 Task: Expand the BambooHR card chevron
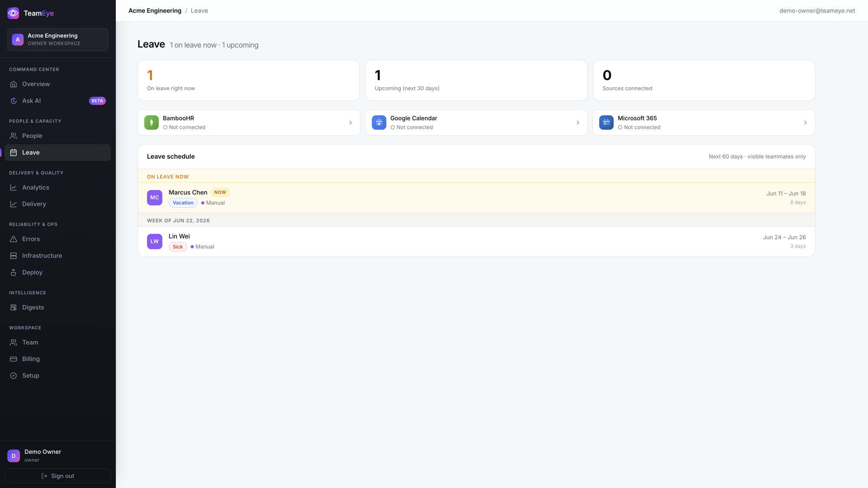pos(351,123)
